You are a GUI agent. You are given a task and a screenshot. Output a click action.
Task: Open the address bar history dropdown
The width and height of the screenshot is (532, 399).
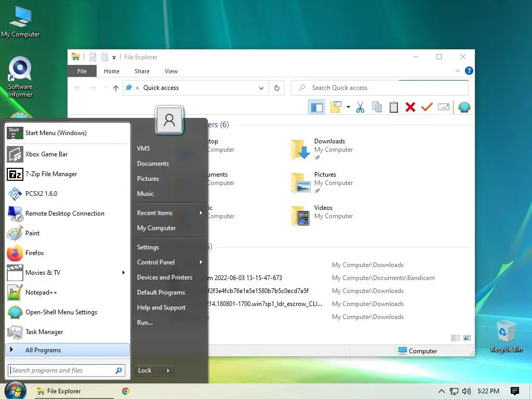[261, 88]
